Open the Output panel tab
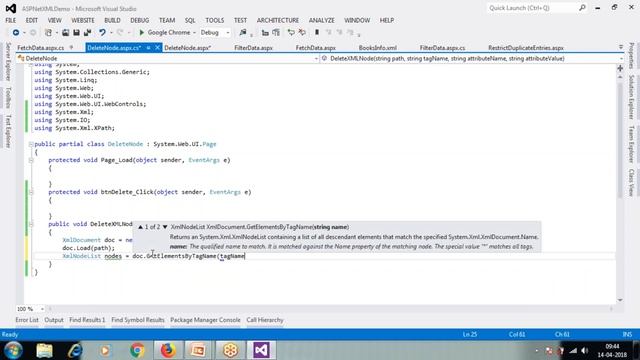 [54, 320]
